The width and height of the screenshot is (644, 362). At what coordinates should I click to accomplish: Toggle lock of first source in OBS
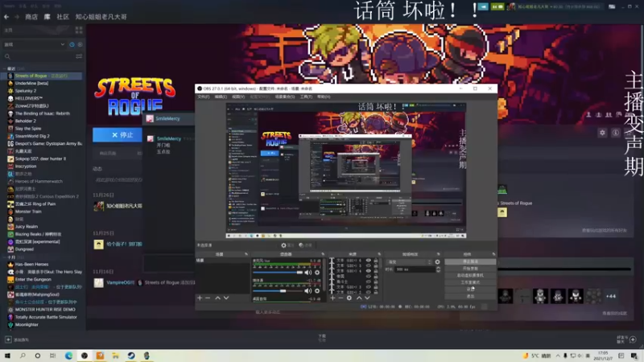(376, 261)
